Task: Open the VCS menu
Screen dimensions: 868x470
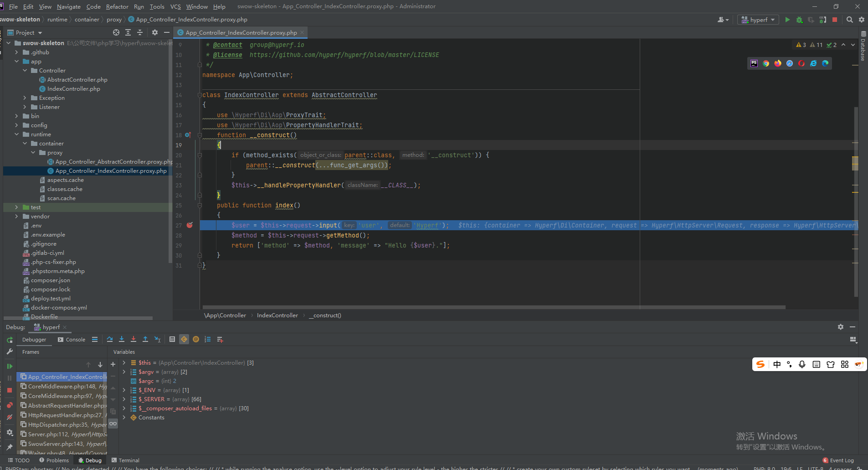Action: (x=175, y=6)
